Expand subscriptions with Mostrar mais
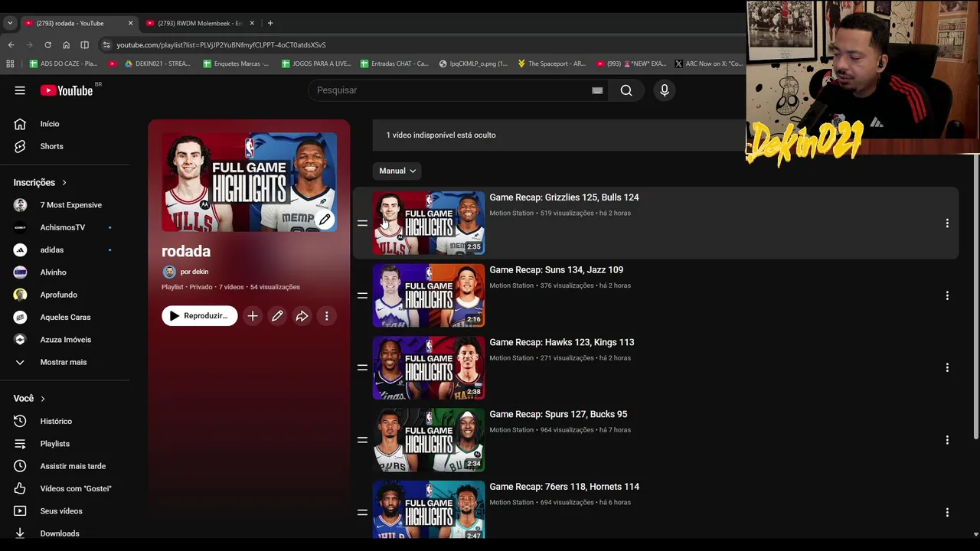This screenshot has width=980, height=551. pos(65,362)
